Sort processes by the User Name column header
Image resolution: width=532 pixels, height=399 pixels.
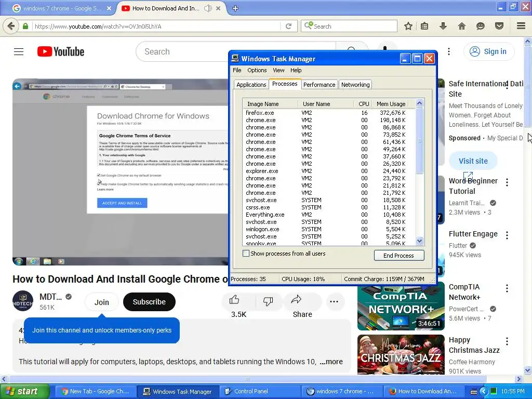pos(326,104)
